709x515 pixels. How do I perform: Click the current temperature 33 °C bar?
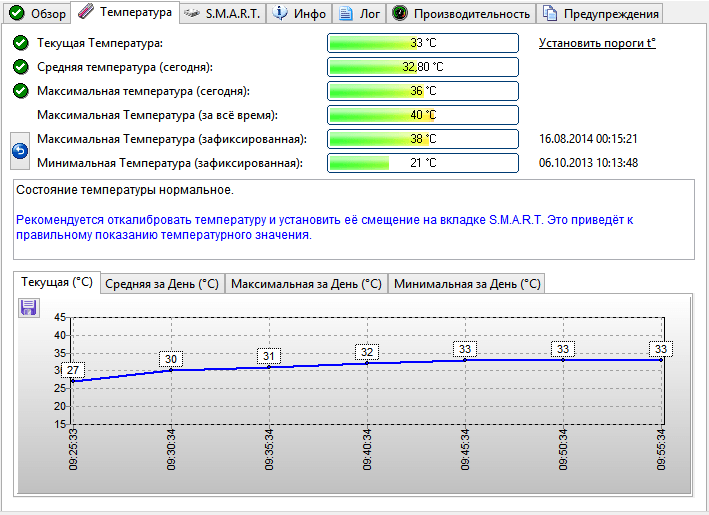pyautogui.click(x=423, y=43)
